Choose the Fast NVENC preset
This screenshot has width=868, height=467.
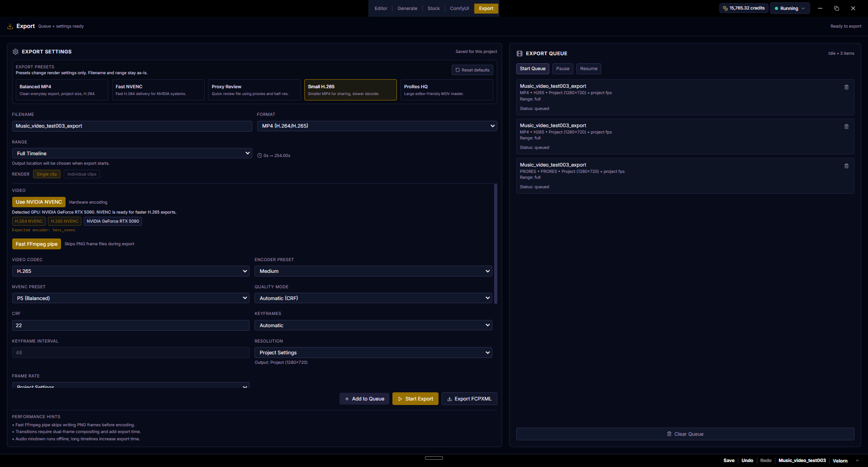[158, 90]
